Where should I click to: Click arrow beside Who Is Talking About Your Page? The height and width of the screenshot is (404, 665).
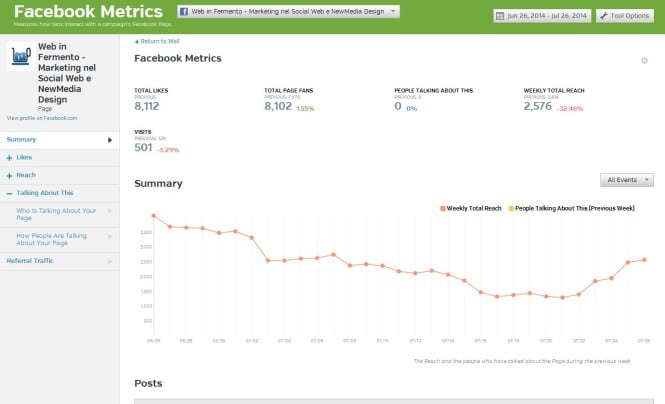pos(110,211)
